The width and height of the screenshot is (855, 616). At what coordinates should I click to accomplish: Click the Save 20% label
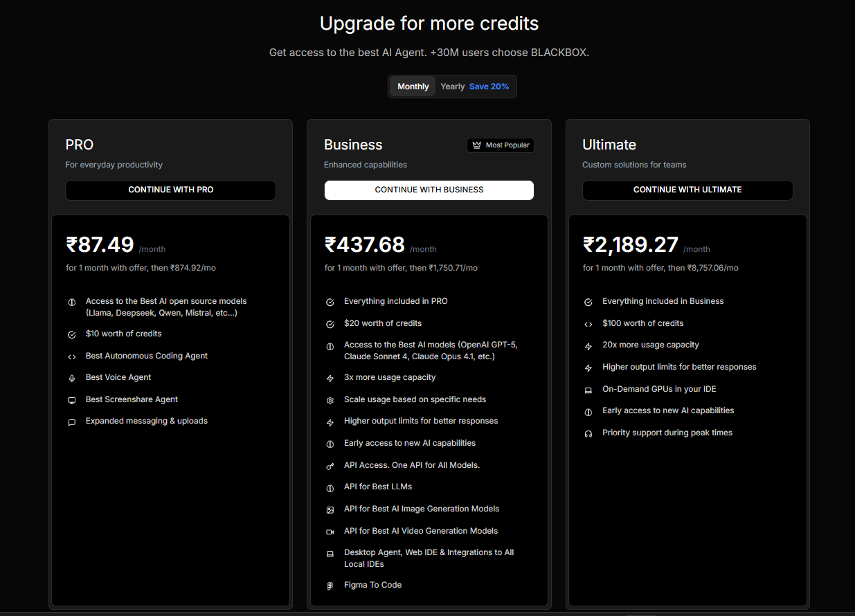pyautogui.click(x=489, y=87)
